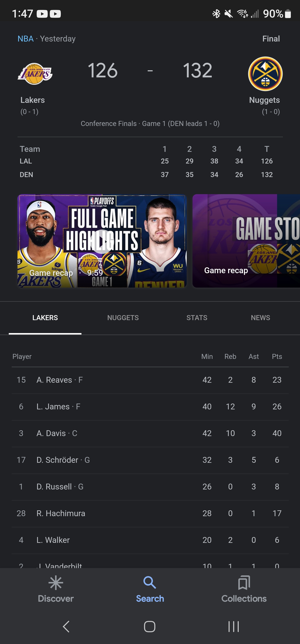
Task: Select the A. Davis player row
Action: [150, 434]
